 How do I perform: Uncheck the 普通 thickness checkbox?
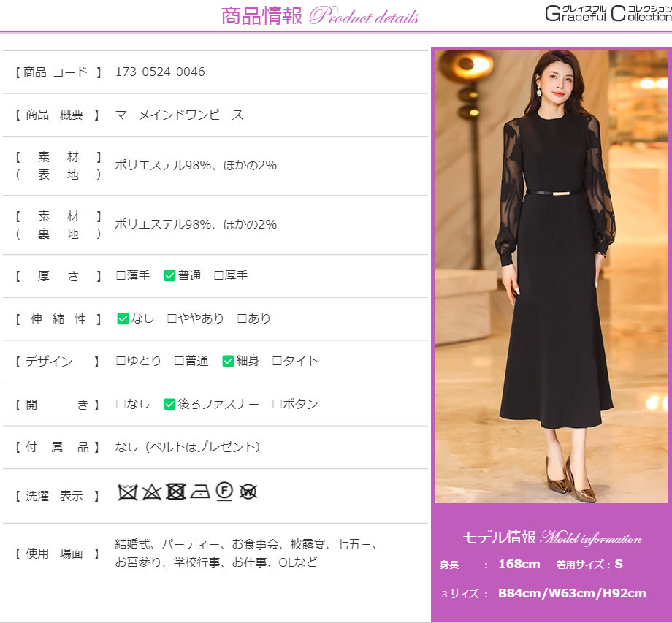click(169, 275)
